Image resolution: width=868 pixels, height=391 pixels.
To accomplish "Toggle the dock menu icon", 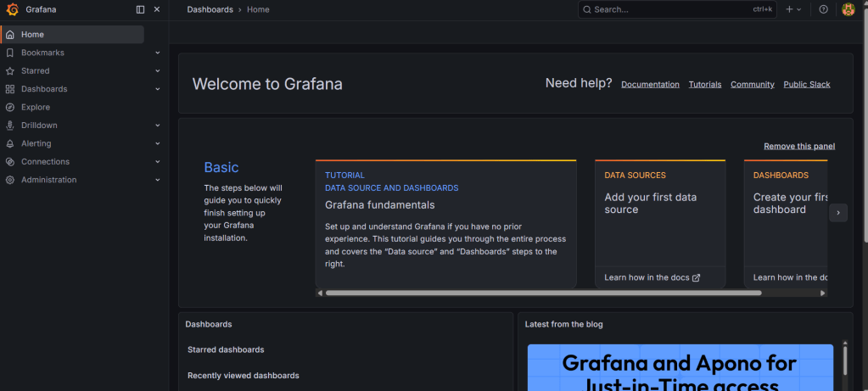I will pos(141,9).
